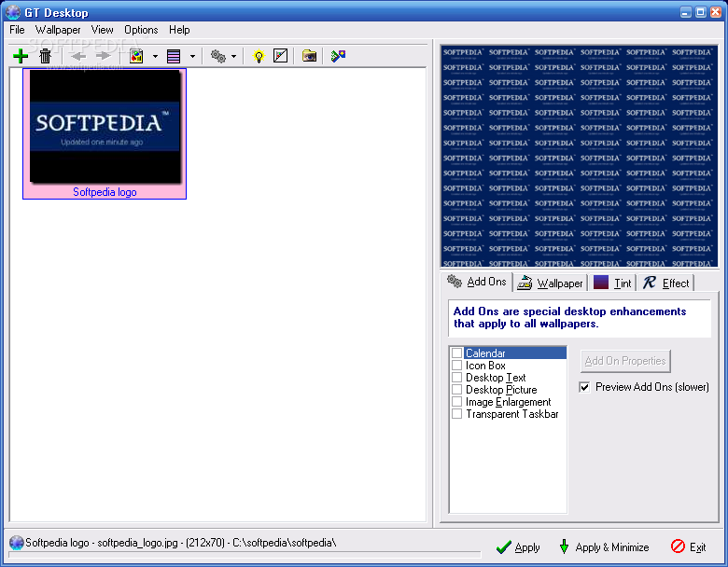This screenshot has height=567, width=728.
Task: Open the File menu
Action: (x=17, y=30)
